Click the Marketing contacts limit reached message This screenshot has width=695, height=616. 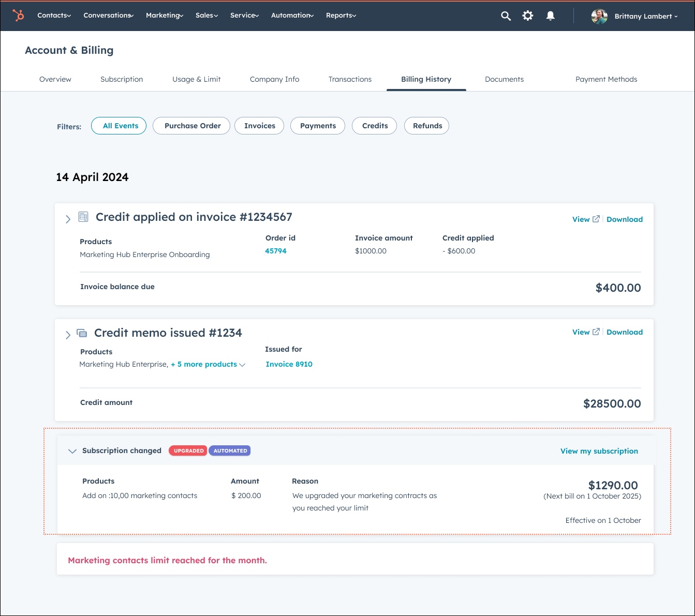coord(168,560)
